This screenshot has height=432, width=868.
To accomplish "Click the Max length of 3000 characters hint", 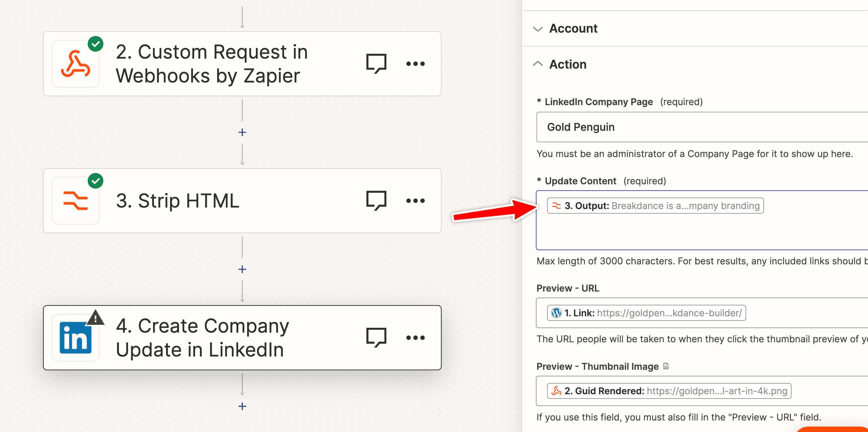I will coord(702,261).
